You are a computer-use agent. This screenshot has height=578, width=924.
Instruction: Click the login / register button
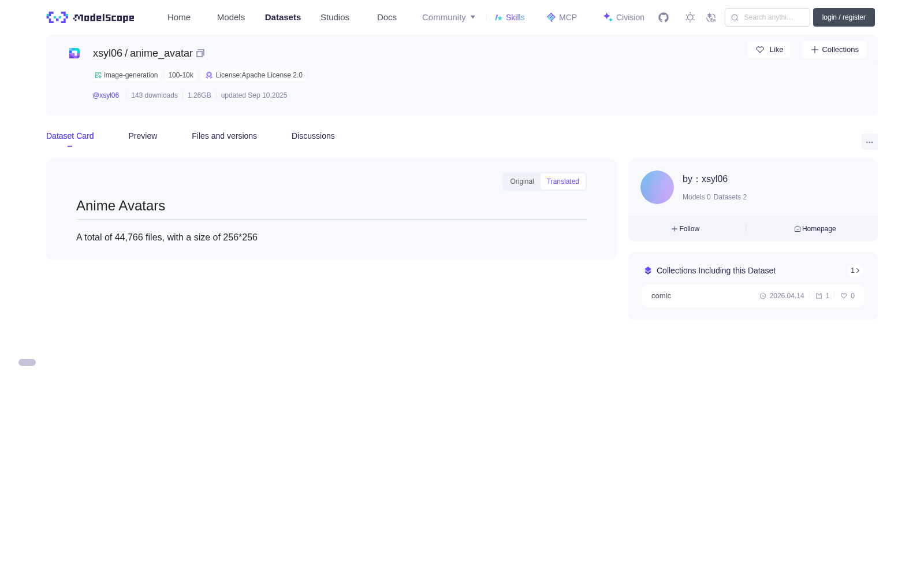pyautogui.click(x=844, y=17)
